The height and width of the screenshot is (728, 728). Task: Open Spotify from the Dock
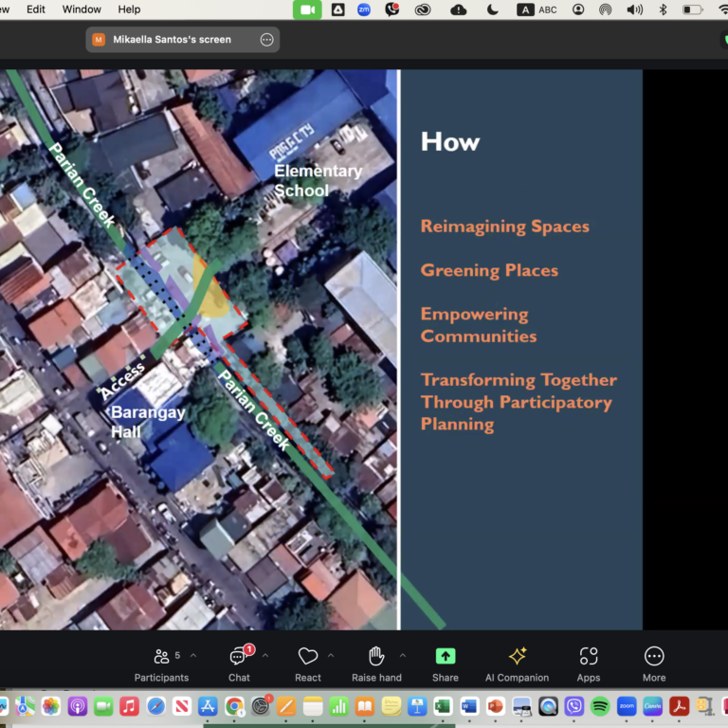600,706
